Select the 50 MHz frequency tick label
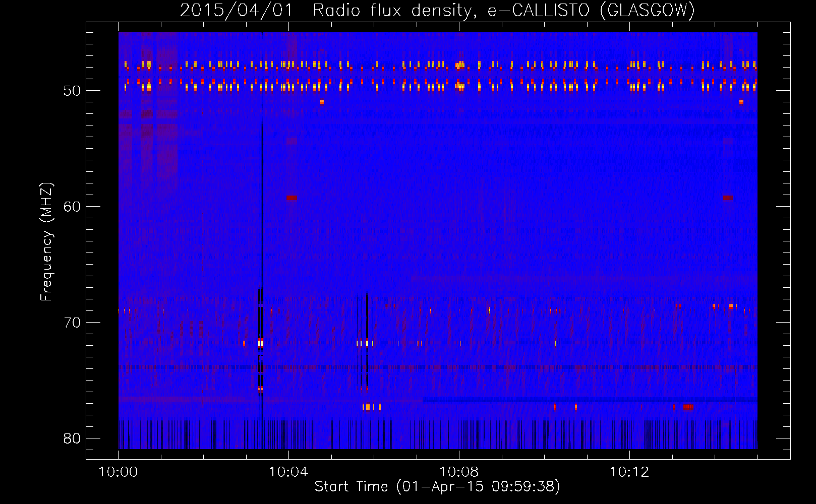Viewport: 816px width, 504px height. 72,91
